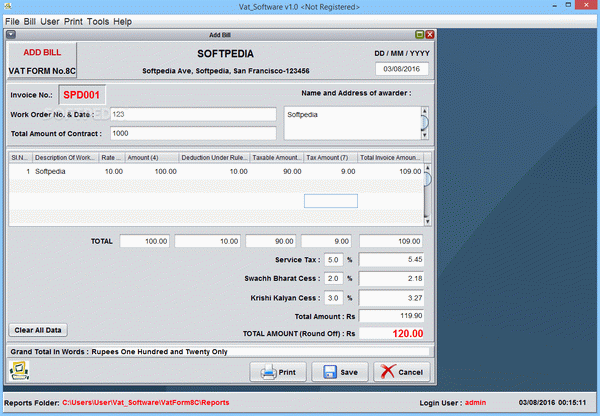Click the bill table scroll up arrow
Viewport: 600px width, 416px height.
coord(427,168)
